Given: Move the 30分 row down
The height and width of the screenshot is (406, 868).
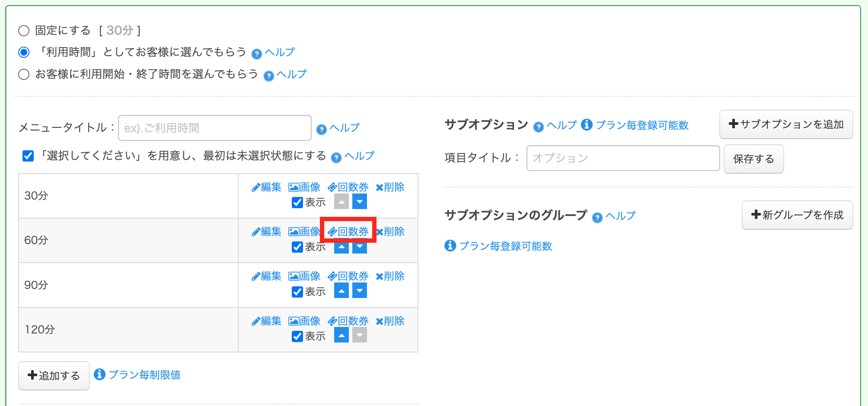Looking at the screenshot, I should [359, 202].
